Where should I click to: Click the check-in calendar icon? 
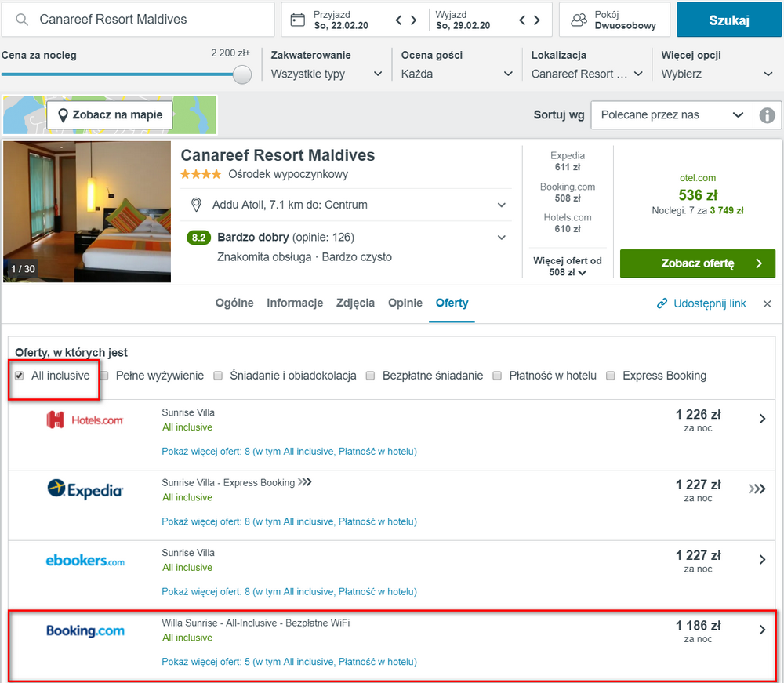click(297, 20)
